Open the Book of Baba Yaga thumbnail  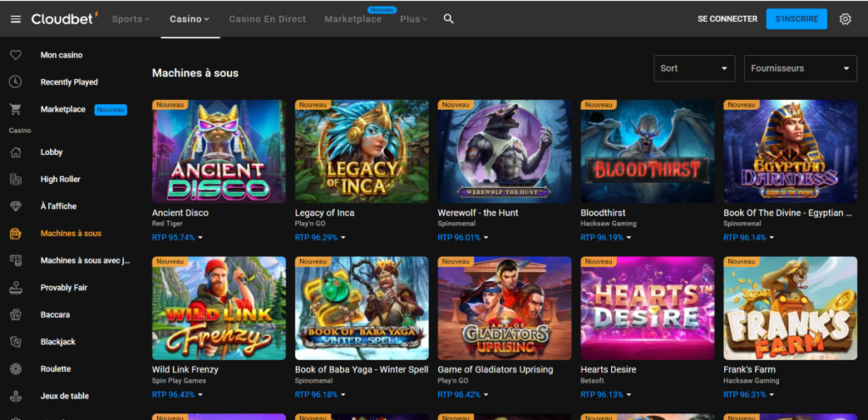coord(362,308)
